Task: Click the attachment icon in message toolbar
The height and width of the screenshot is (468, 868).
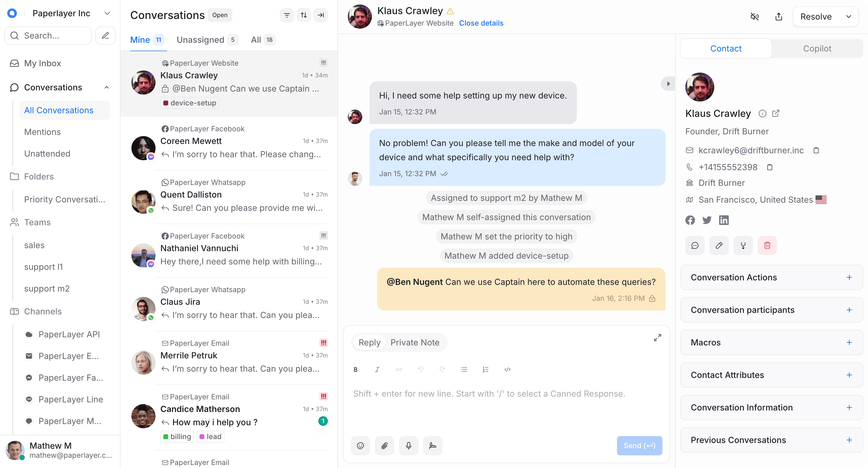Action: pos(385,445)
